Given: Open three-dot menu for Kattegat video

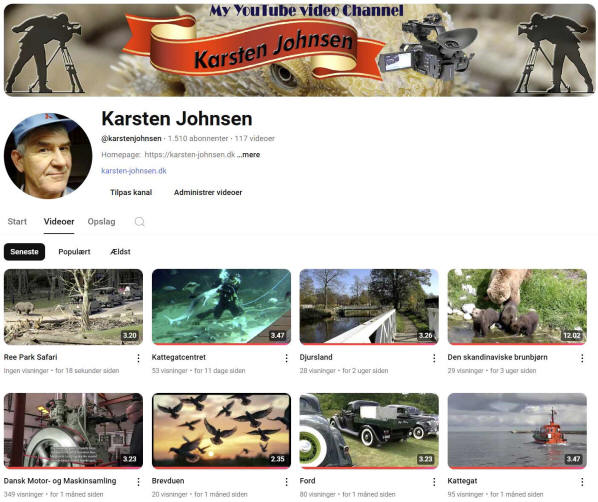Looking at the screenshot, I should pos(582,482).
